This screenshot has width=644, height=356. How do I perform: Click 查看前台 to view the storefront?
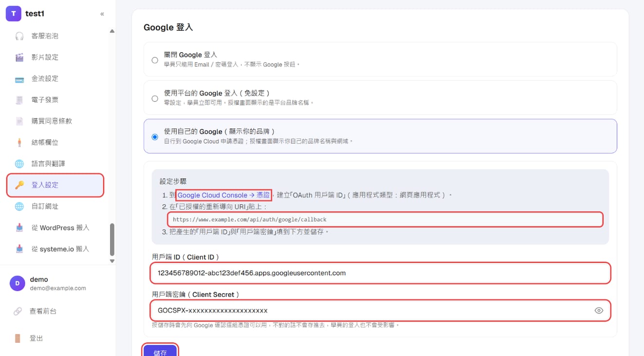tap(43, 311)
